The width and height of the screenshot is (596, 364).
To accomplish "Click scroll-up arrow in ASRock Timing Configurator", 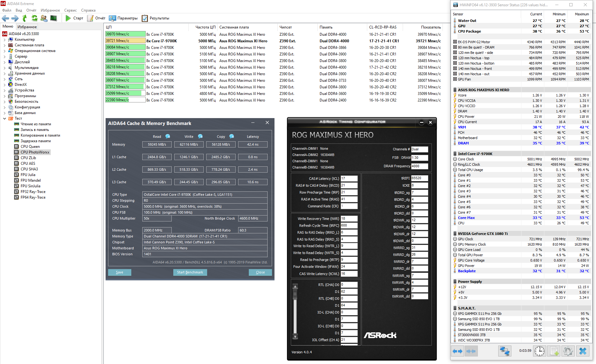I will pos(295,286).
